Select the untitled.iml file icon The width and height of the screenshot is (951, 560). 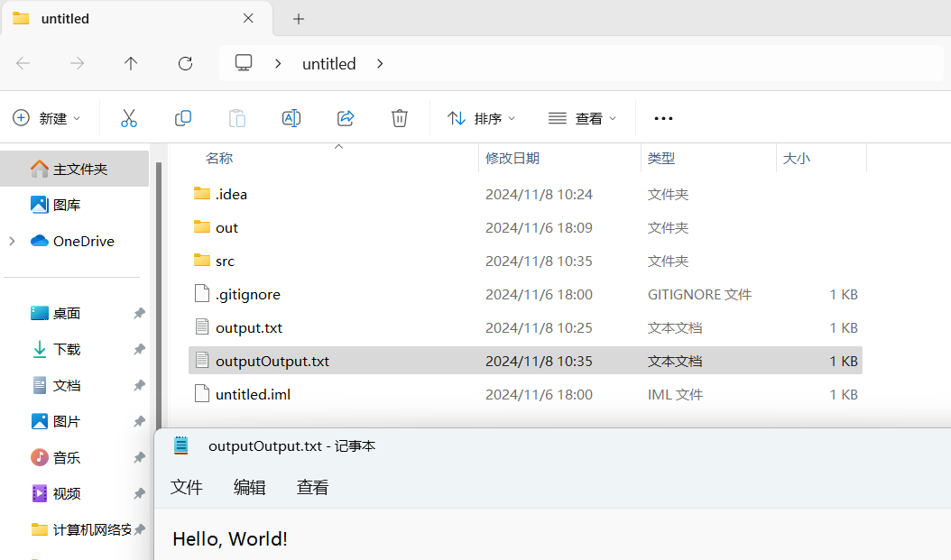click(x=202, y=393)
